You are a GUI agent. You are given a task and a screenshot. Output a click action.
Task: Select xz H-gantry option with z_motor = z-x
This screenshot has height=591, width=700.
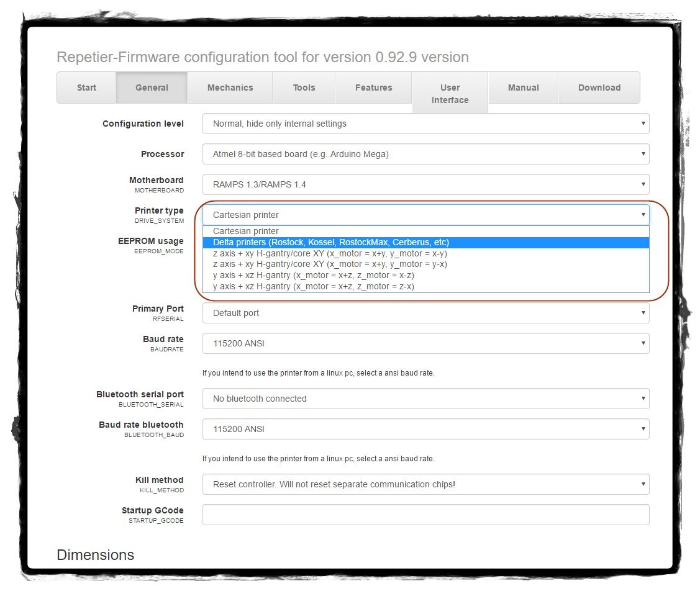[x=426, y=286]
